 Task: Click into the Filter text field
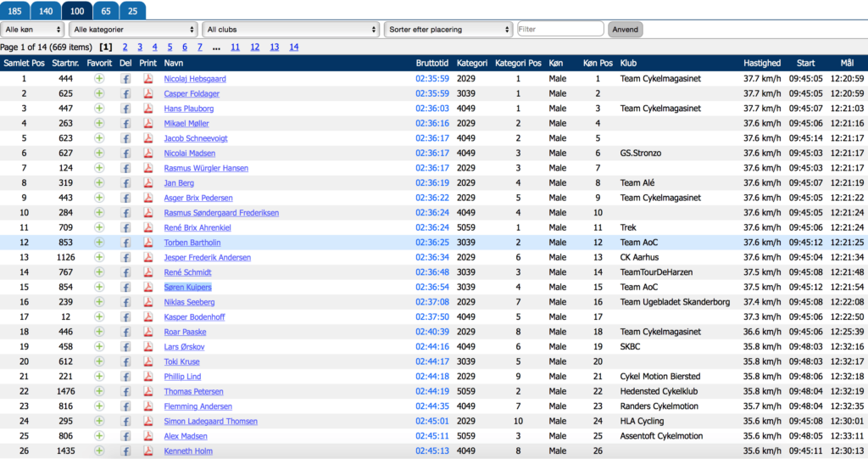click(560, 30)
